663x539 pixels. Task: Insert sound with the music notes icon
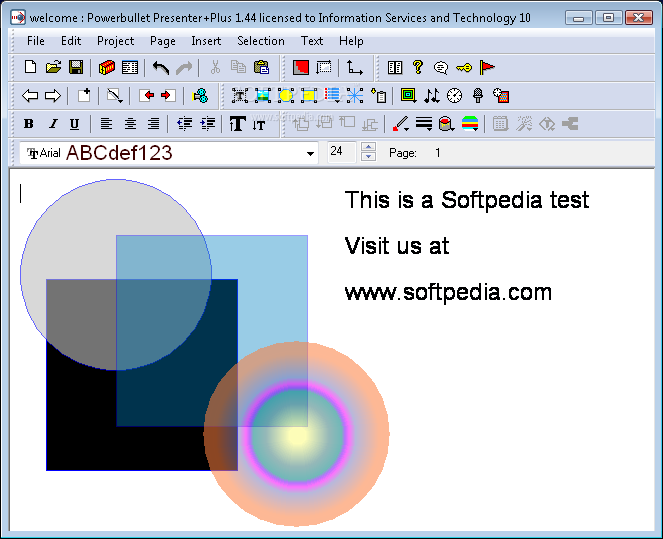pyautogui.click(x=432, y=96)
